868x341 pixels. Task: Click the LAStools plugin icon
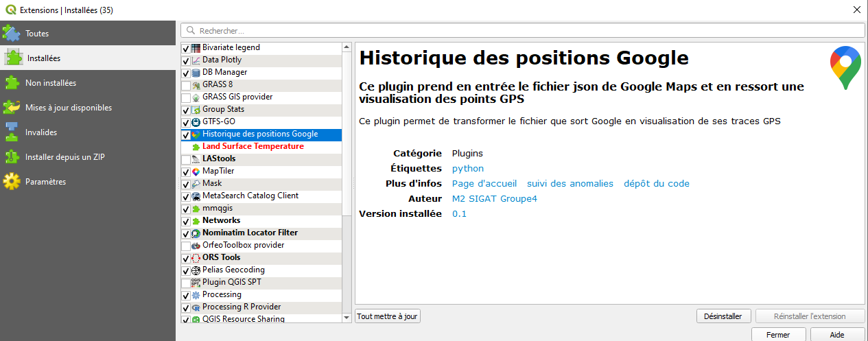point(196,159)
